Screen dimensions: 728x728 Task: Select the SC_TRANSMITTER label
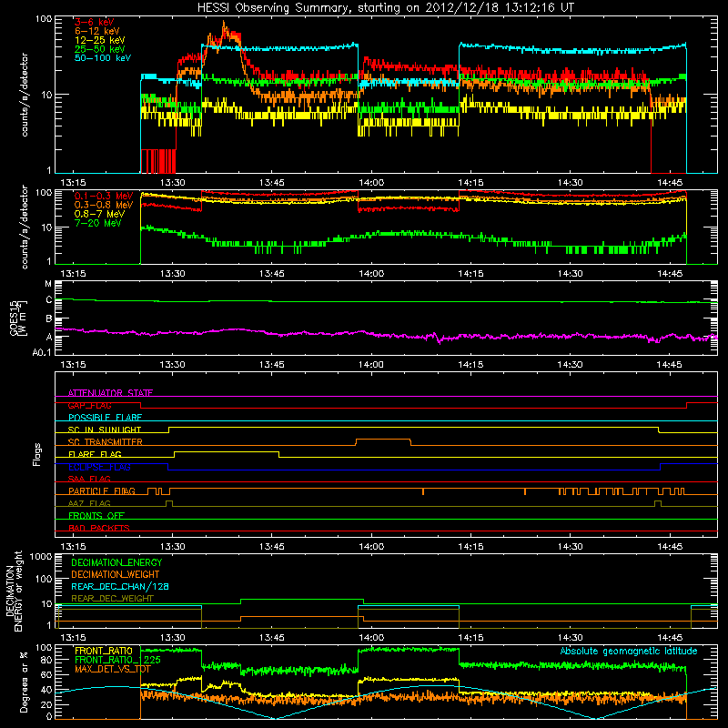tap(106, 442)
